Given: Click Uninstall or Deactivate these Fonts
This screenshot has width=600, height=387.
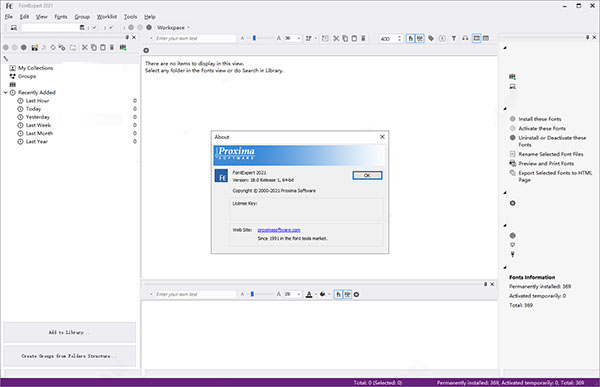Looking at the screenshot, I should click(552, 141).
